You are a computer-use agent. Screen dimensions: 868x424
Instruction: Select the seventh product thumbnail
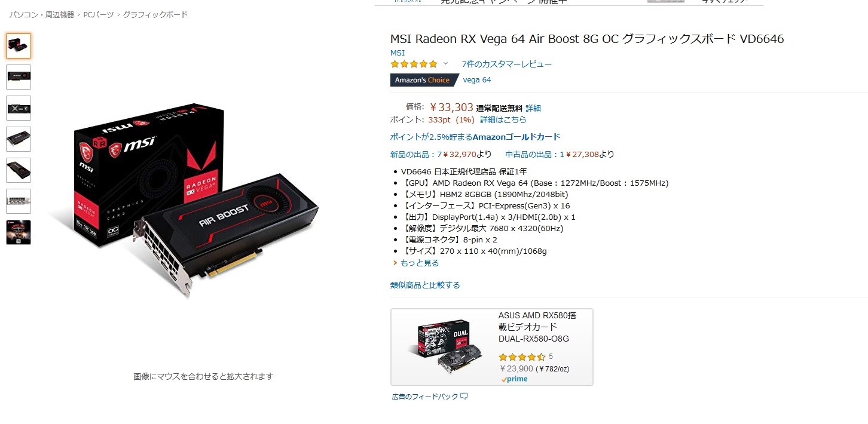point(19,232)
